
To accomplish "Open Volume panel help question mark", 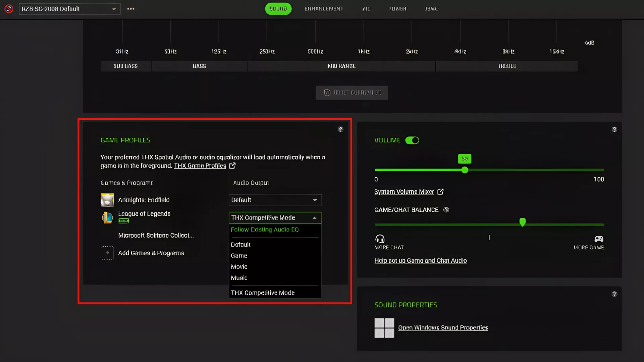I will pyautogui.click(x=614, y=129).
